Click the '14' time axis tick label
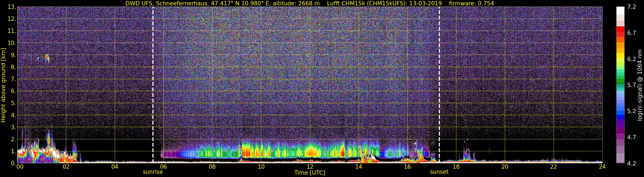The width and height of the screenshot is (644, 177). point(358,167)
